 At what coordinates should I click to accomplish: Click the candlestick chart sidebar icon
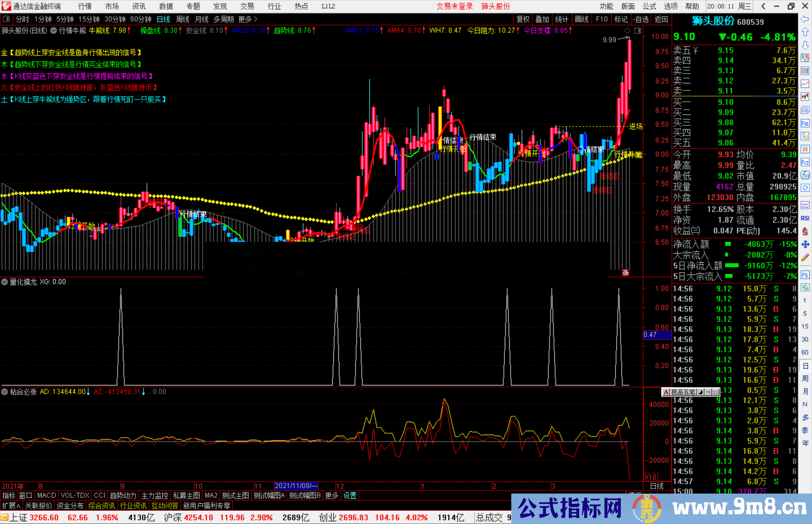click(x=805, y=97)
